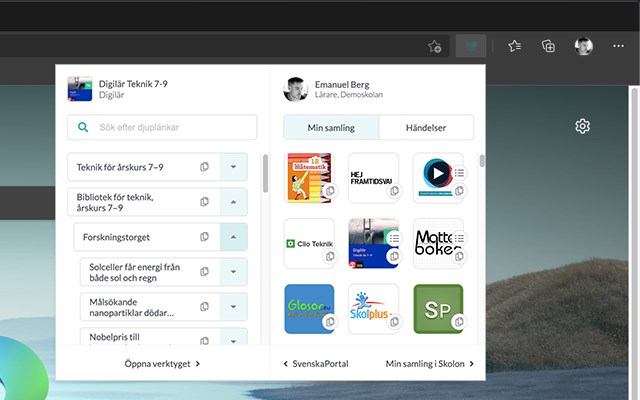The image size is (640, 400).
Task: Open the Matteboken tool thumbnail
Action: point(438,244)
